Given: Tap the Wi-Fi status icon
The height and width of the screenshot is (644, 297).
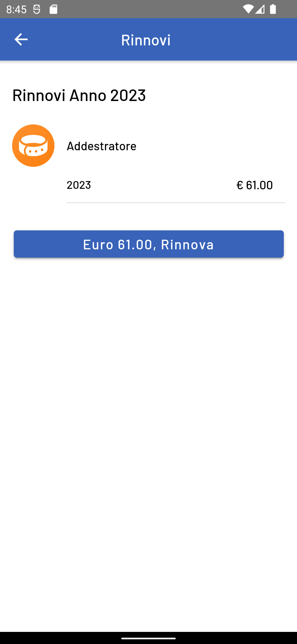Looking at the screenshot, I should (x=248, y=9).
